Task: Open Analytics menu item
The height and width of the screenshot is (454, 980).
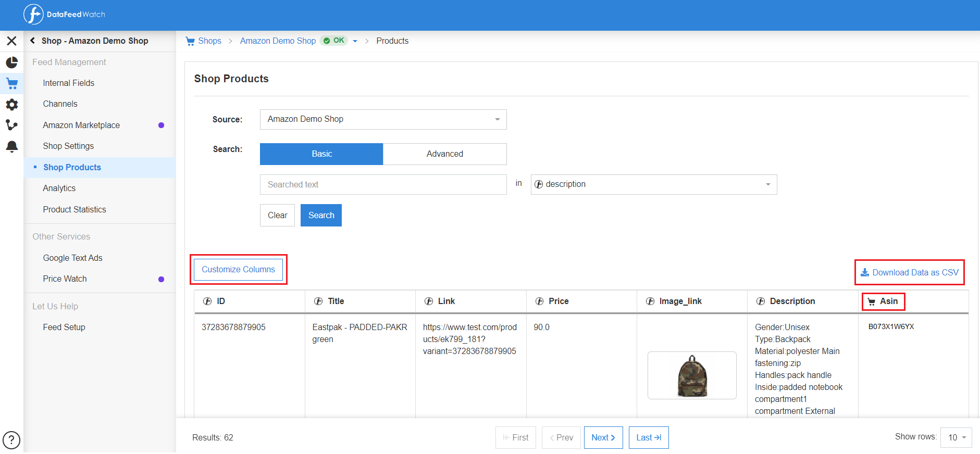Action: (x=59, y=188)
